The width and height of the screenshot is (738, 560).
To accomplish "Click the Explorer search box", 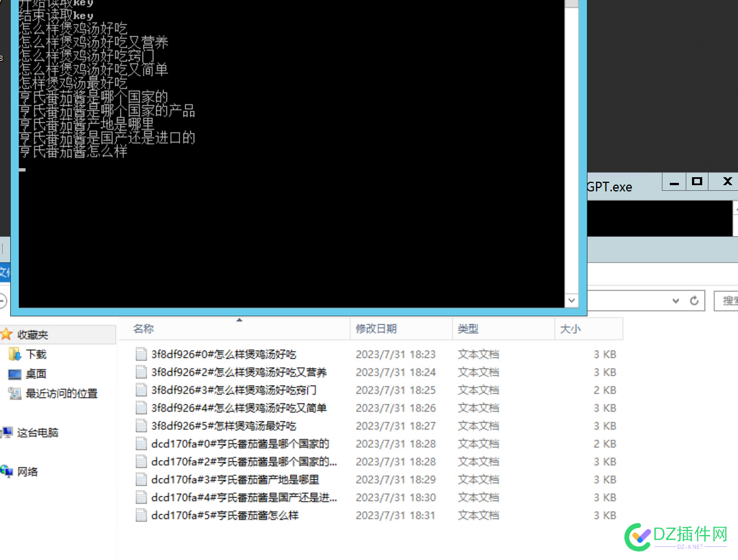I will click(726, 300).
